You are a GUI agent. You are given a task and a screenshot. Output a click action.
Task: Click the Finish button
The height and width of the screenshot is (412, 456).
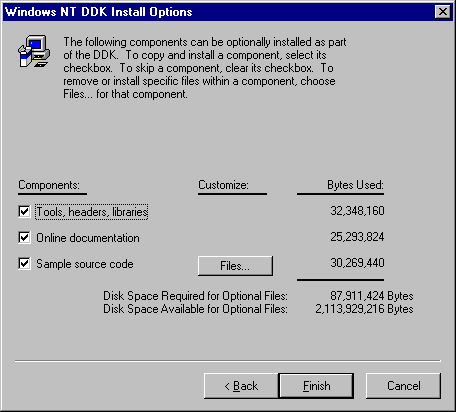click(316, 386)
